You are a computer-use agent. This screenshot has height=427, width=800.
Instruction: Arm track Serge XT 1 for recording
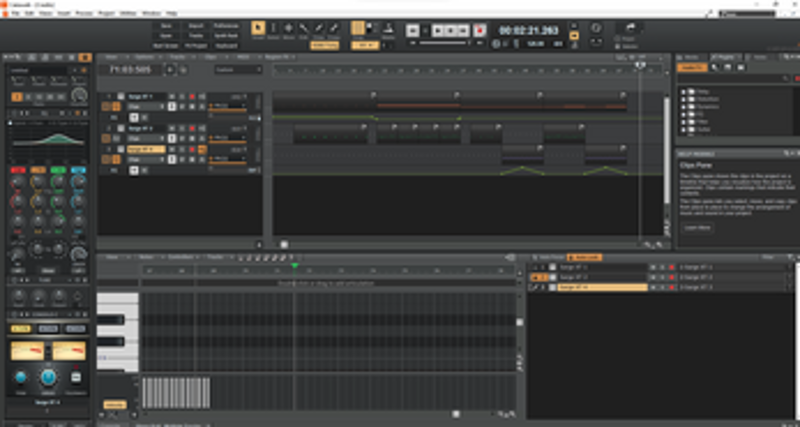[192, 96]
